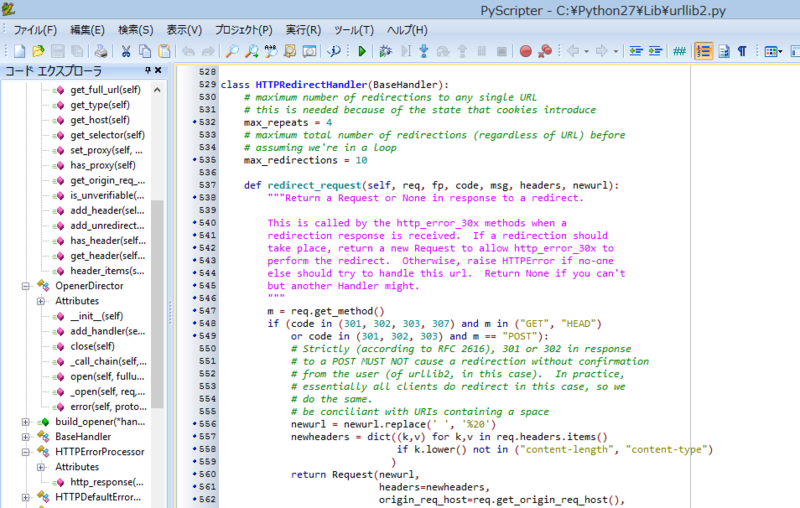800x508 pixels.
Task: Select get_full_url(self) in Code Explorer
Action: (106, 90)
